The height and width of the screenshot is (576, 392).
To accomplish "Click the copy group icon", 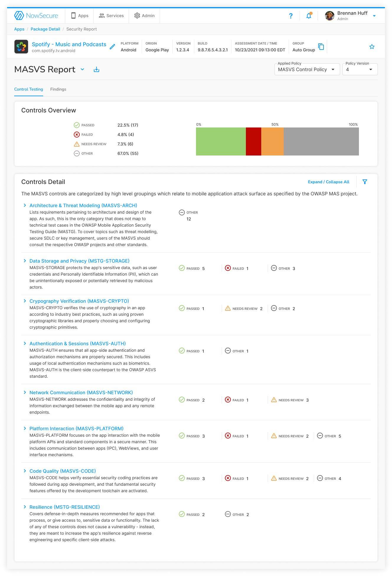I will [x=321, y=47].
